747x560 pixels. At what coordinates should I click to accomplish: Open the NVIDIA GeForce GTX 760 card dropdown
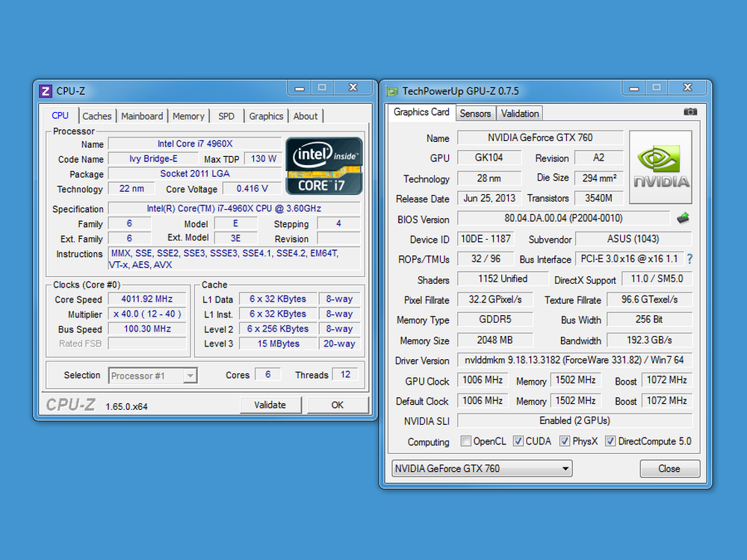click(482, 469)
